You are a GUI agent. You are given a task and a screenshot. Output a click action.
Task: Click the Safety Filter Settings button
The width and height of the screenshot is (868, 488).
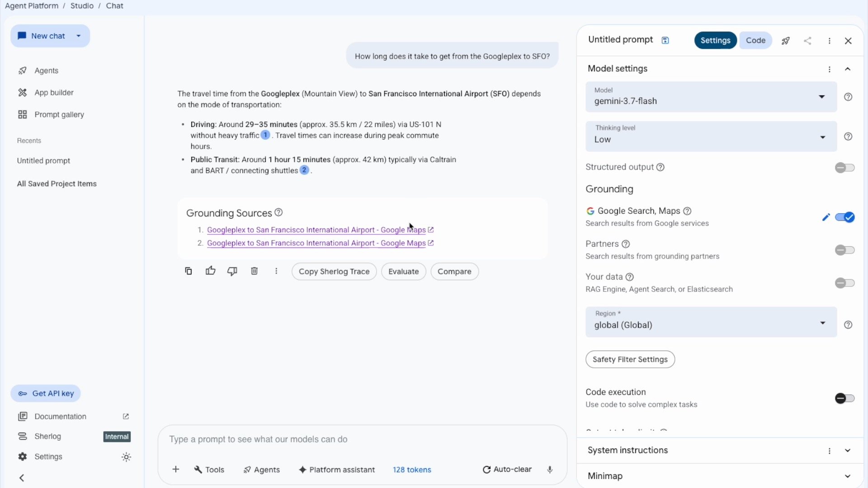630,359
